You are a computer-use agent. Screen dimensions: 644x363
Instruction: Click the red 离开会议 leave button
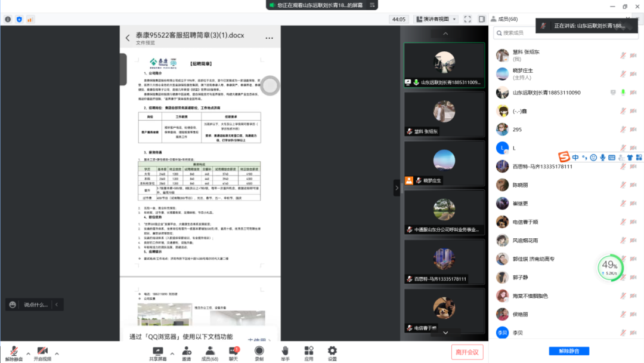tap(467, 352)
